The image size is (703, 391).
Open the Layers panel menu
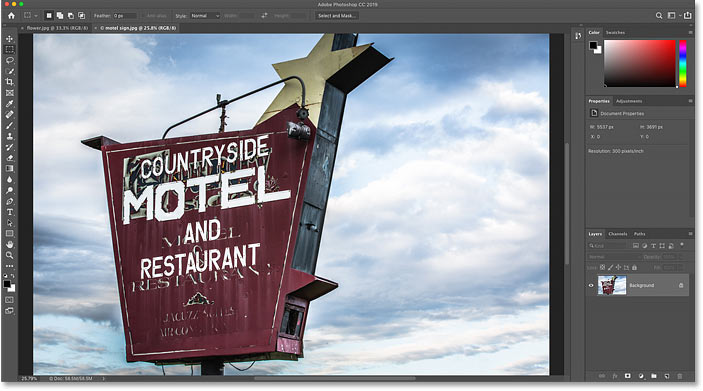coord(690,234)
